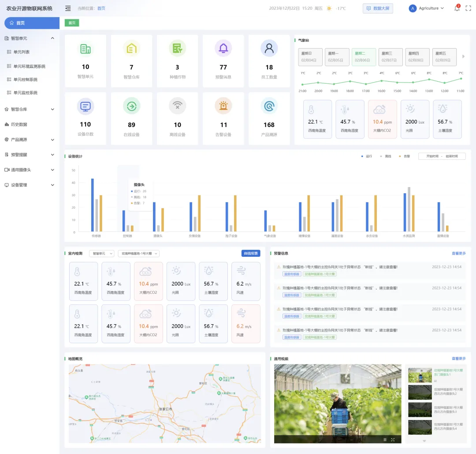Select camera thumbnail 西北方向摄像头2
The width and height of the screenshot is (476, 454).
coord(420,392)
